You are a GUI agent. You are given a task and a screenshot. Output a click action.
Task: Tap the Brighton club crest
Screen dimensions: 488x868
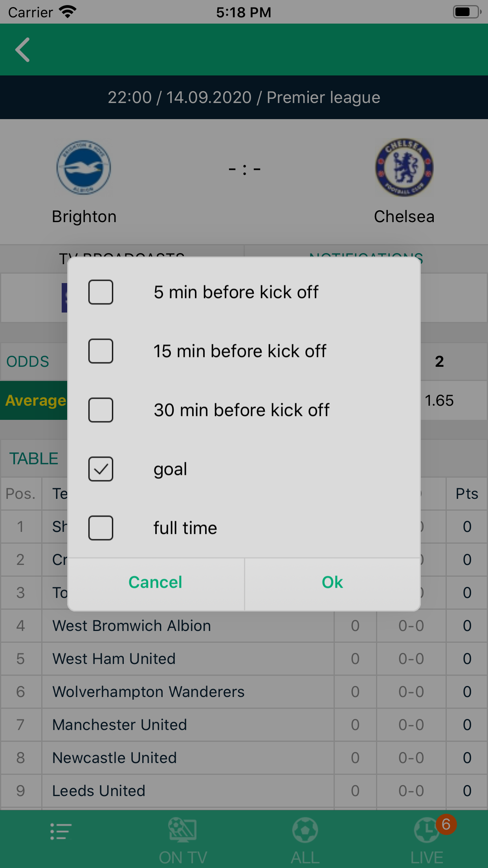84,167
